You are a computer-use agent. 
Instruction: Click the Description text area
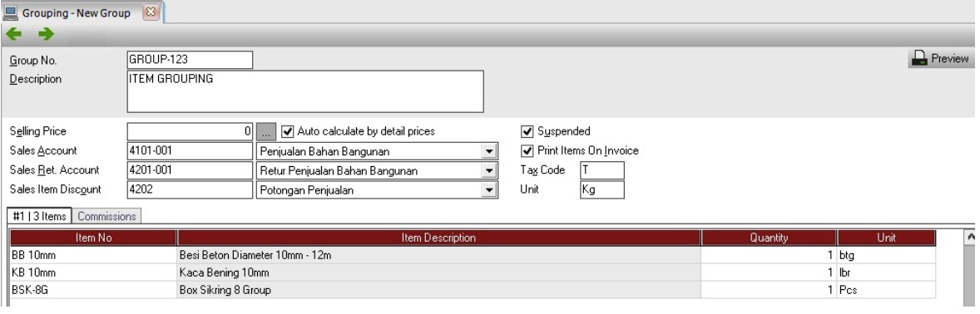pyautogui.click(x=305, y=91)
